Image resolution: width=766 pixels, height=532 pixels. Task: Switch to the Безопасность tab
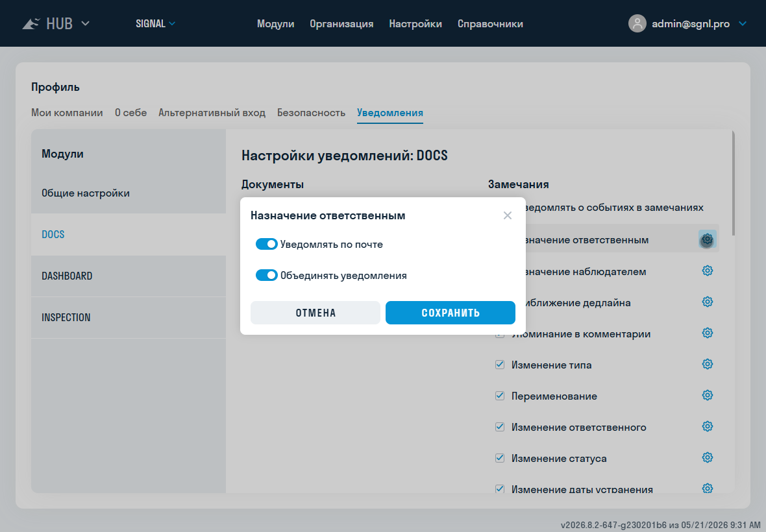(x=311, y=113)
